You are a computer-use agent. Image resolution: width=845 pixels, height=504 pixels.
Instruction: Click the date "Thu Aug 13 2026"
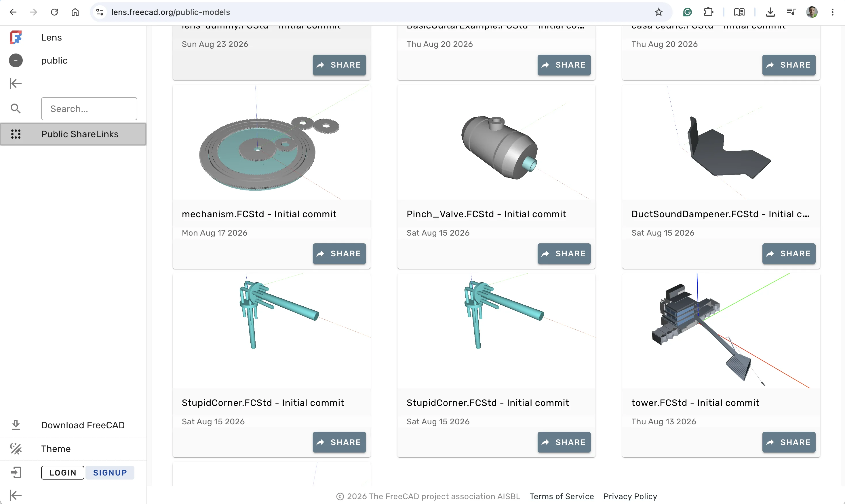[x=664, y=421]
